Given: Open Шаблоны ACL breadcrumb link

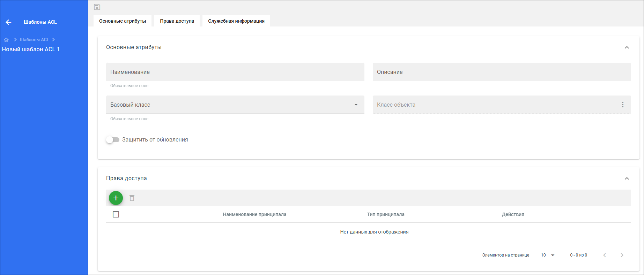Looking at the screenshot, I should tap(34, 40).
